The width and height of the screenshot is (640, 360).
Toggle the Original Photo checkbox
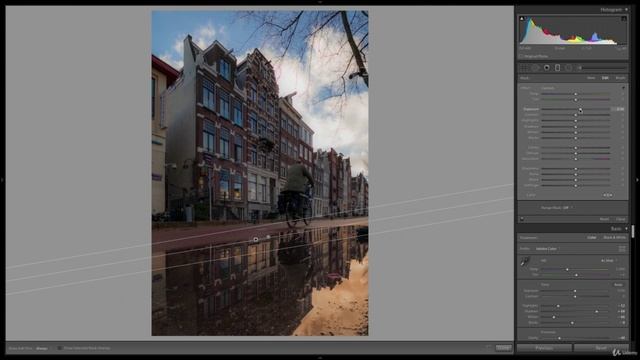tap(521, 56)
